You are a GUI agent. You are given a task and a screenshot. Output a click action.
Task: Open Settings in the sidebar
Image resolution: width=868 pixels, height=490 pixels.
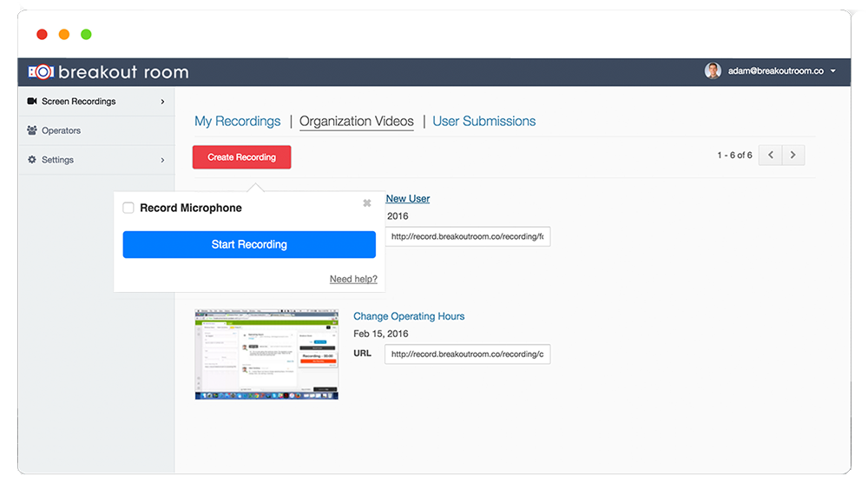click(97, 160)
